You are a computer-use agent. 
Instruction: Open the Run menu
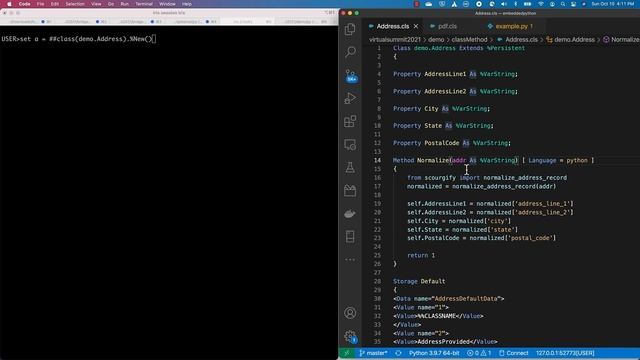(124, 4)
